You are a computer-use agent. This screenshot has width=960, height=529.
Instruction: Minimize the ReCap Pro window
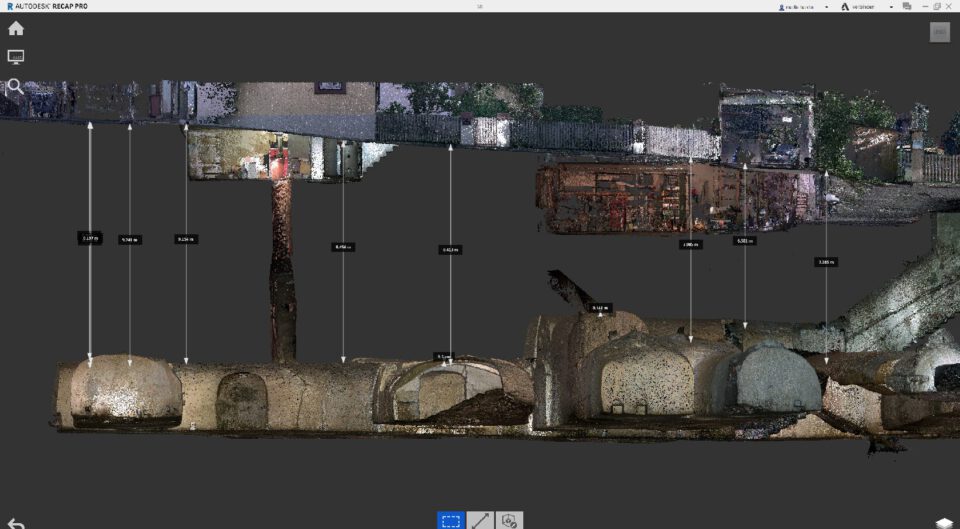click(926, 6)
